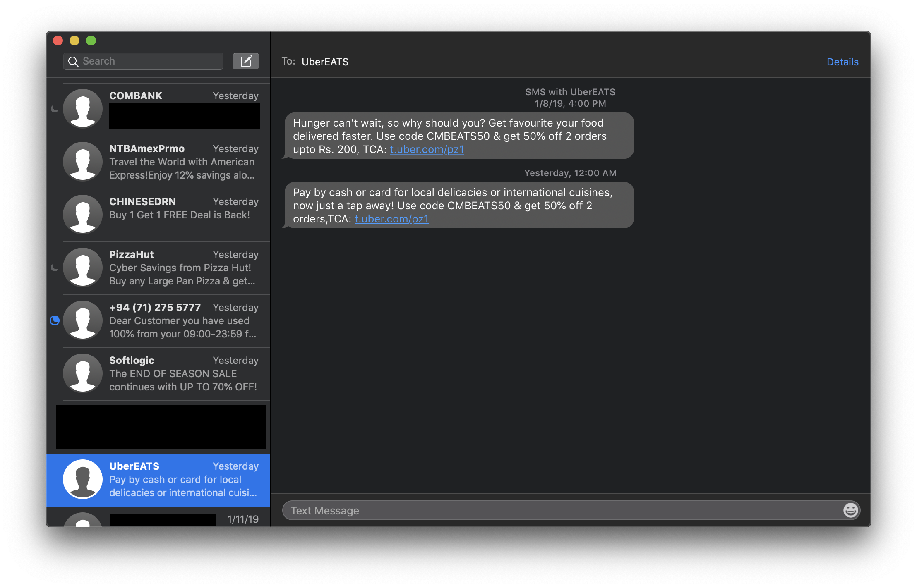Open the t.uber.com/pz1 link in second message

(x=391, y=219)
